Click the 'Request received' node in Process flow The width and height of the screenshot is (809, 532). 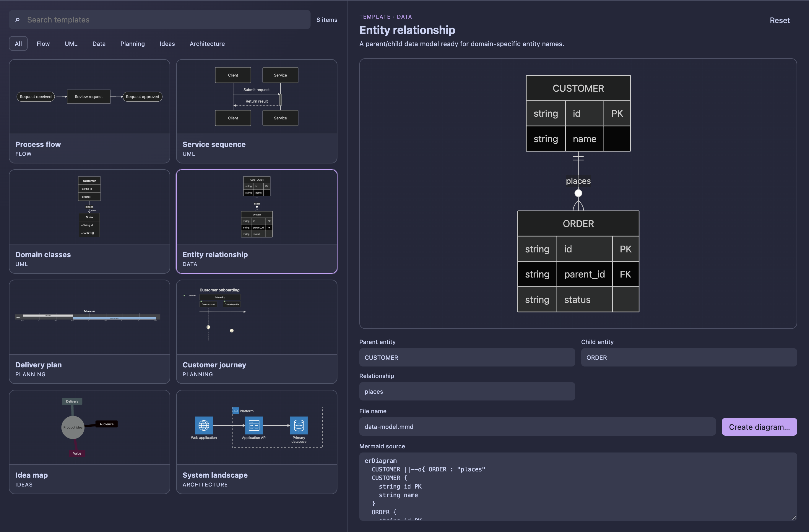(x=36, y=97)
